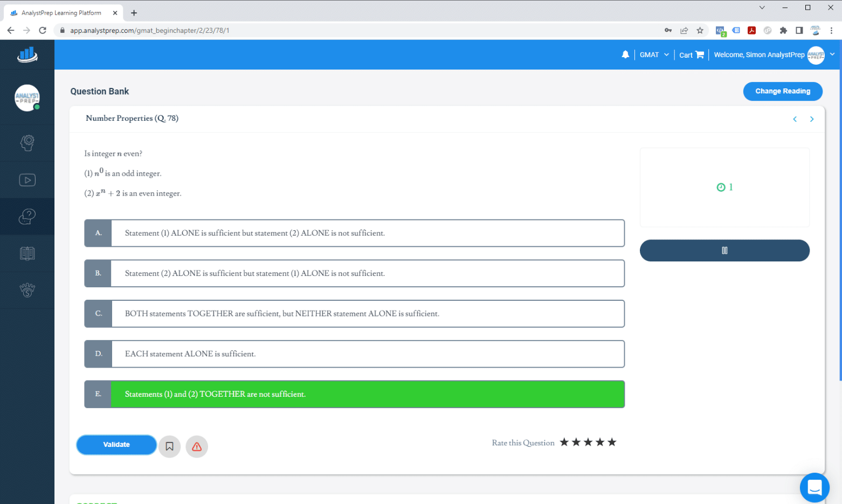Report an issue with warning icon

197,446
